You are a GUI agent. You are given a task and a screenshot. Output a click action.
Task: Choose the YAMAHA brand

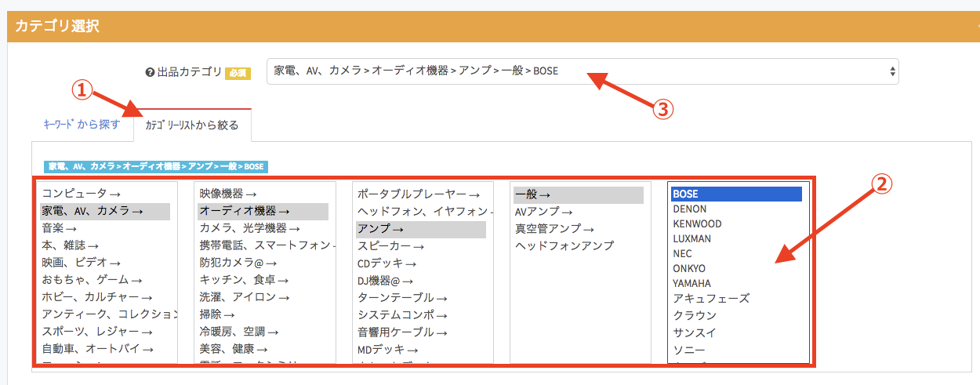(691, 283)
